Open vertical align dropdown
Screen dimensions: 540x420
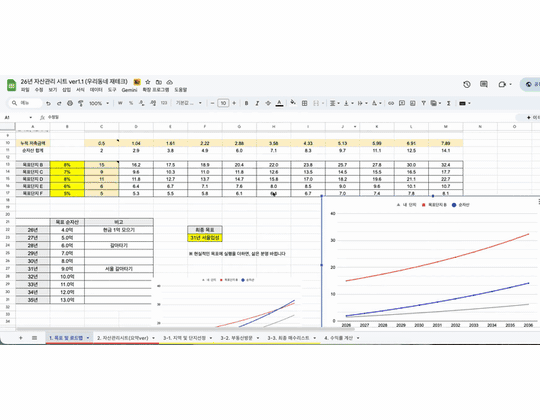click(348, 103)
